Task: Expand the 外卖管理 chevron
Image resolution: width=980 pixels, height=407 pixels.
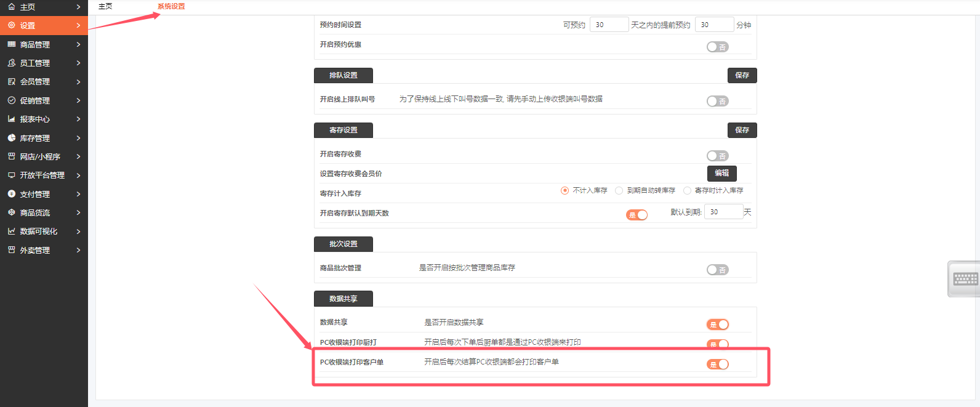Action: coord(78,250)
